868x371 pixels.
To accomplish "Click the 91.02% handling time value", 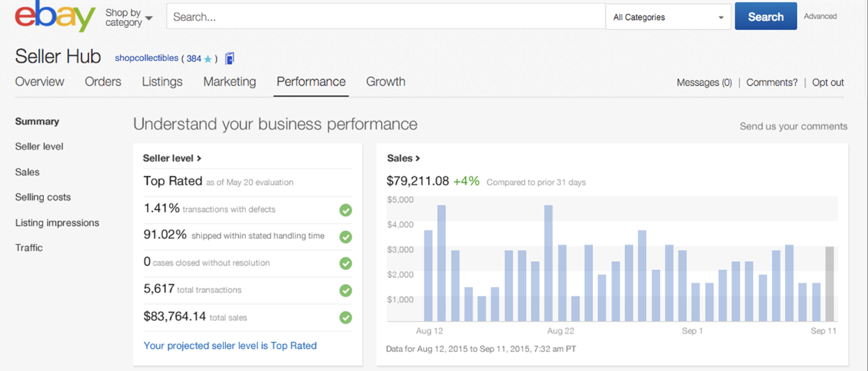I will click(x=165, y=235).
